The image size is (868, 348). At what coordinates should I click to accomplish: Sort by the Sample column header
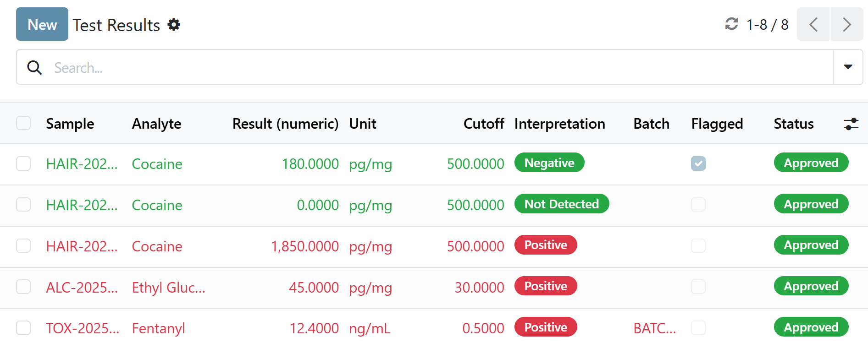tap(70, 124)
